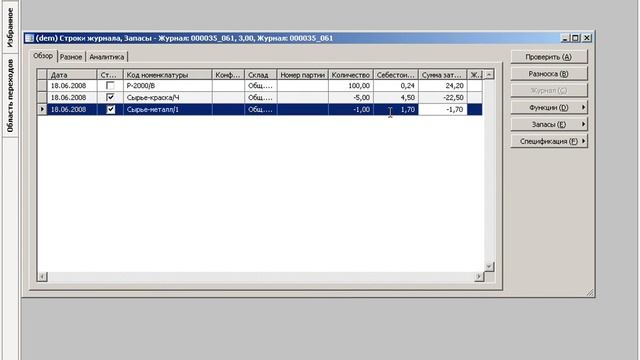Click the date cell in the Р-2000/В row
The height and width of the screenshot is (360, 640).
point(72,86)
